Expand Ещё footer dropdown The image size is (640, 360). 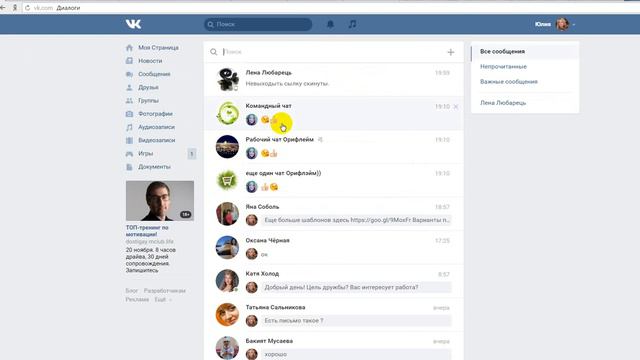pyautogui.click(x=162, y=300)
